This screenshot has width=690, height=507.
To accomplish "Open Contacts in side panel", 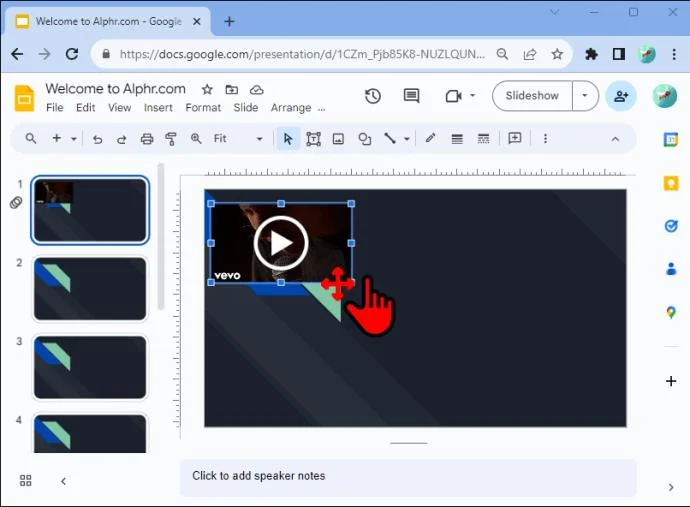I will [671, 268].
